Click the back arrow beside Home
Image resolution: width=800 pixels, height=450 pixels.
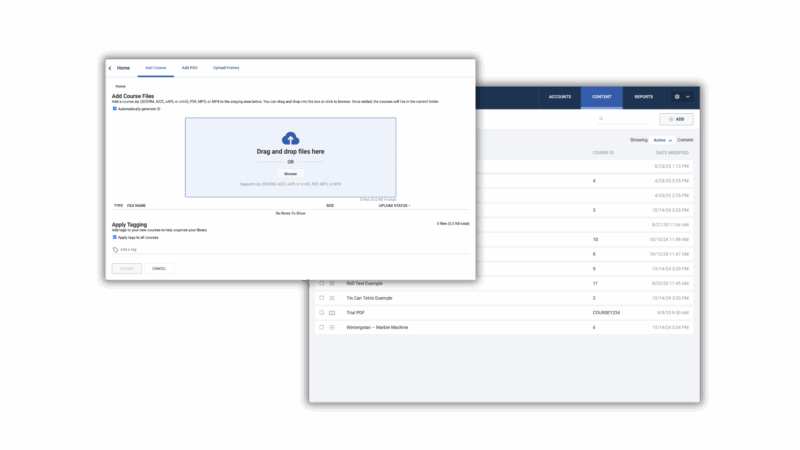point(110,68)
